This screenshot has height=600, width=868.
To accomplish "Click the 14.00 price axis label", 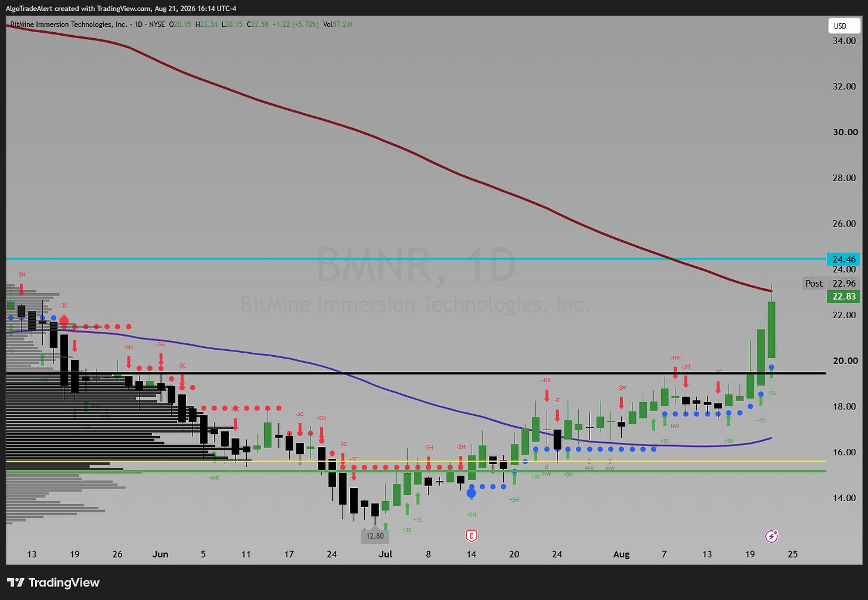I will 844,498.
